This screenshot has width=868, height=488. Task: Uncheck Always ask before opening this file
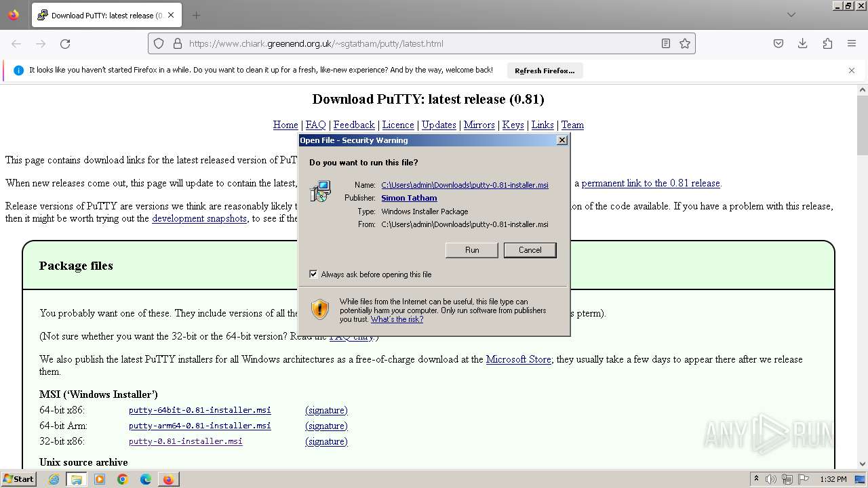(x=313, y=274)
